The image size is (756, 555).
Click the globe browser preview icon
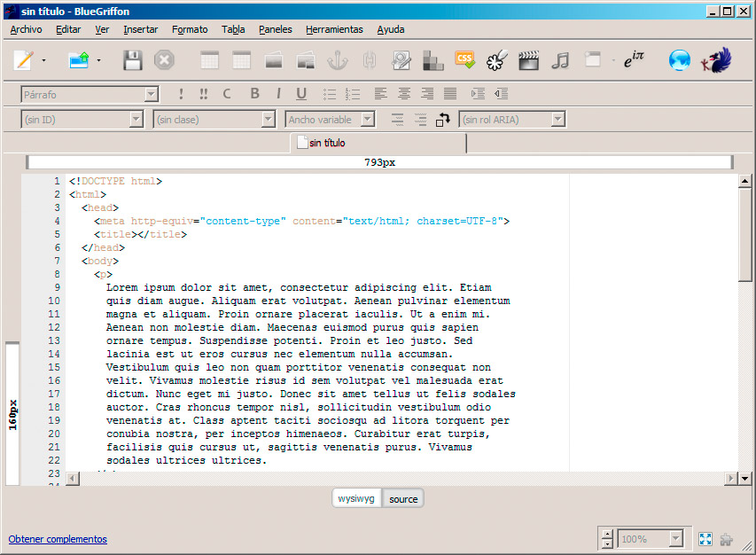point(680,61)
